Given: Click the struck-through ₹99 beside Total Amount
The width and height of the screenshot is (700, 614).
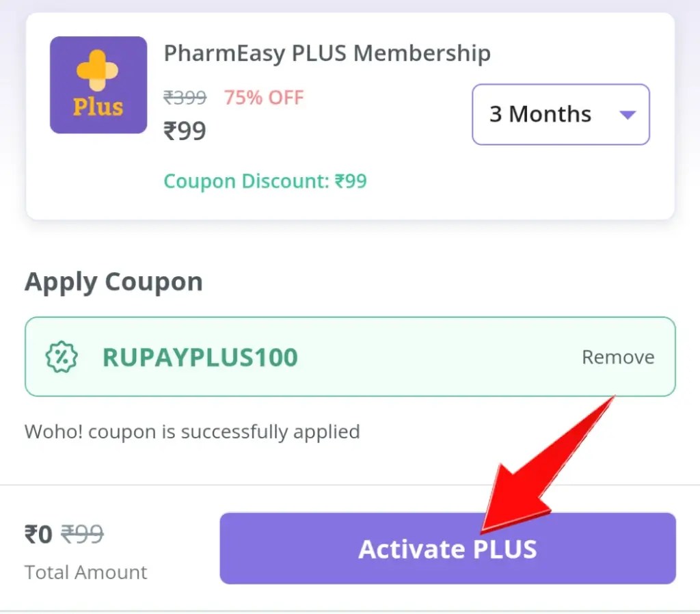Looking at the screenshot, I should (83, 536).
